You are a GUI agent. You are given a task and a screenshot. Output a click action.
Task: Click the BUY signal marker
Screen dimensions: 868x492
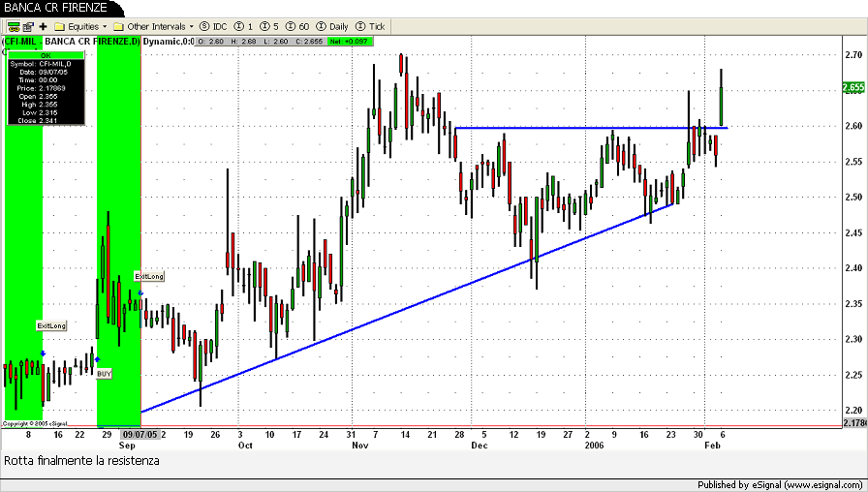click(104, 373)
